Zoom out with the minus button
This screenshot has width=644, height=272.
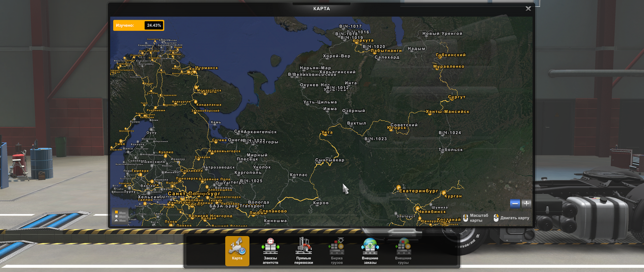pyautogui.click(x=515, y=204)
